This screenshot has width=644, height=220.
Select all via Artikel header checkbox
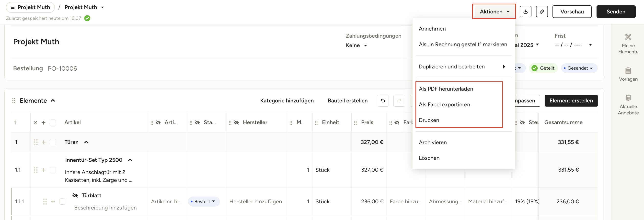[x=53, y=123]
